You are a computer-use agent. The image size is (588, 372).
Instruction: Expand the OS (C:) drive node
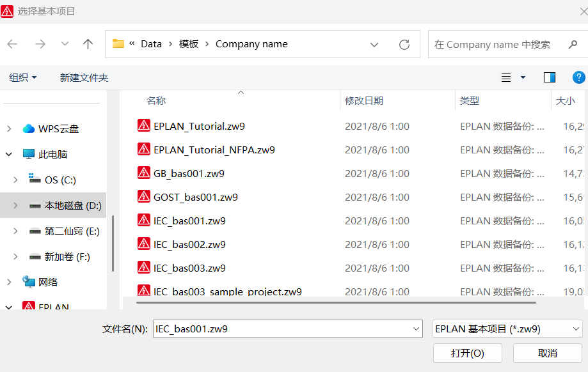(x=15, y=180)
